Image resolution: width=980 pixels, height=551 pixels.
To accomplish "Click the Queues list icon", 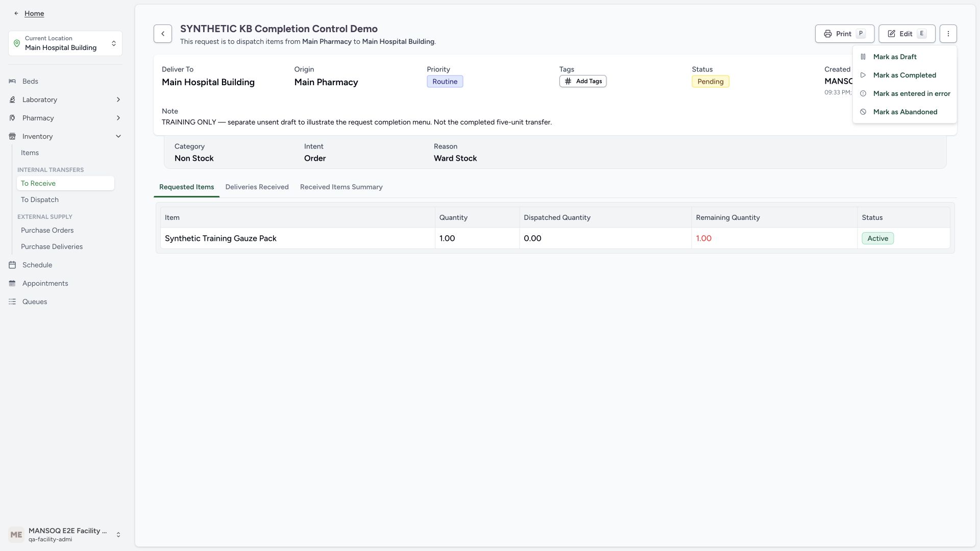I will click(12, 302).
